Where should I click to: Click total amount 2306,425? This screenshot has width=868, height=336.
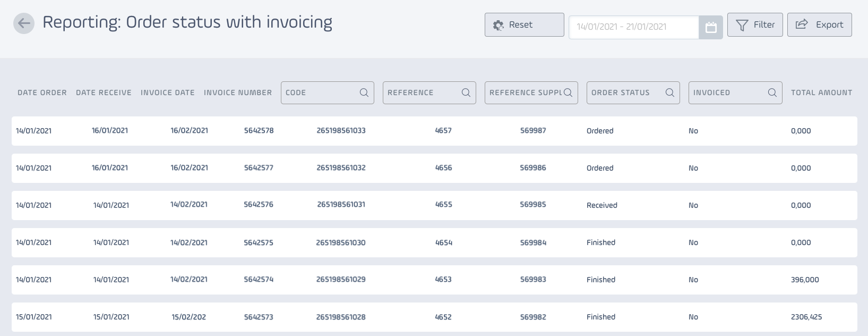click(x=806, y=317)
